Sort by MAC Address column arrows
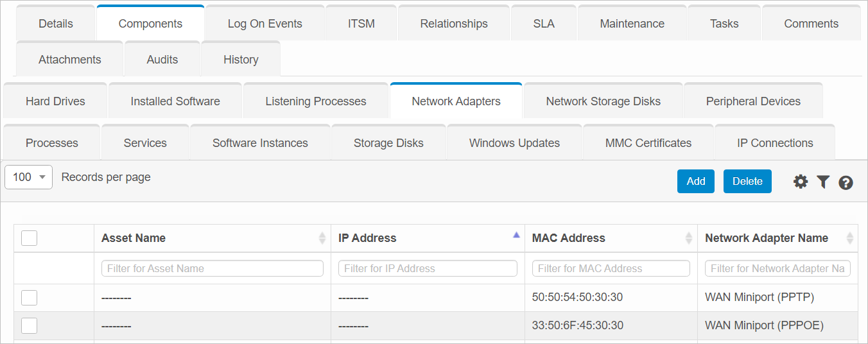The height and width of the screenshot is (344, 868). click(689, 238)
